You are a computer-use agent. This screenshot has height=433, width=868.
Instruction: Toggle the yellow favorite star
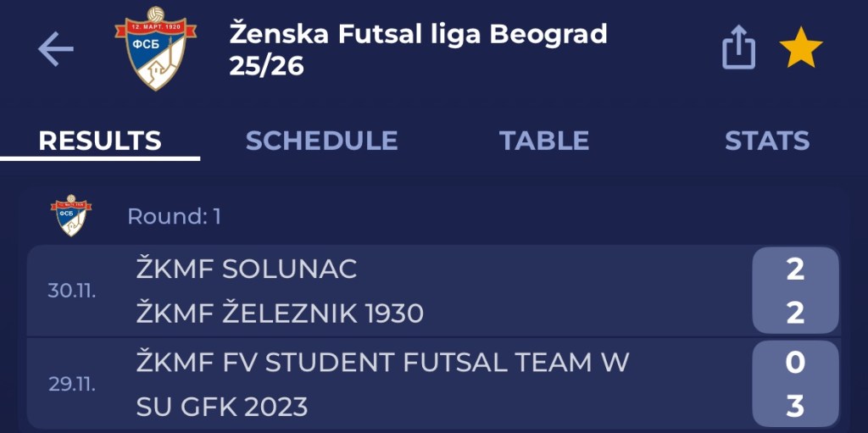(x=800, y=49)
